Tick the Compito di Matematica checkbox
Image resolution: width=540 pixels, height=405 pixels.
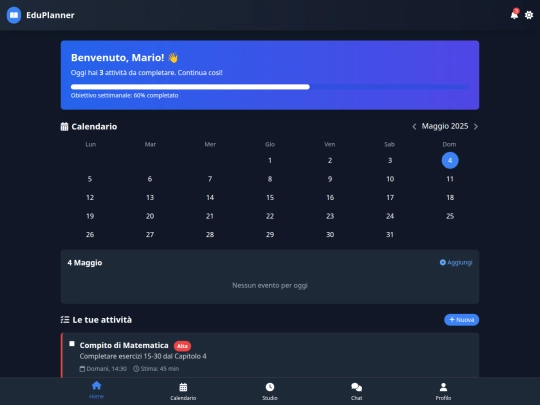pos(72,344)
